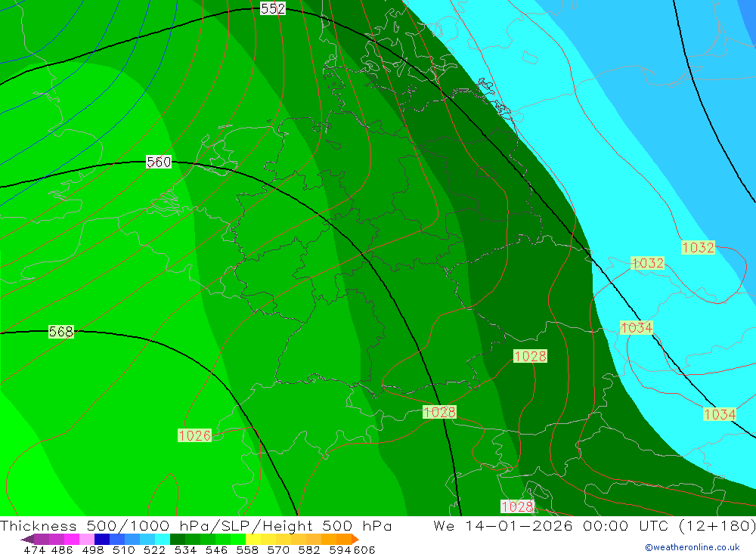Click the 558 legend value

pyautogui.click(x=247, y=549)
